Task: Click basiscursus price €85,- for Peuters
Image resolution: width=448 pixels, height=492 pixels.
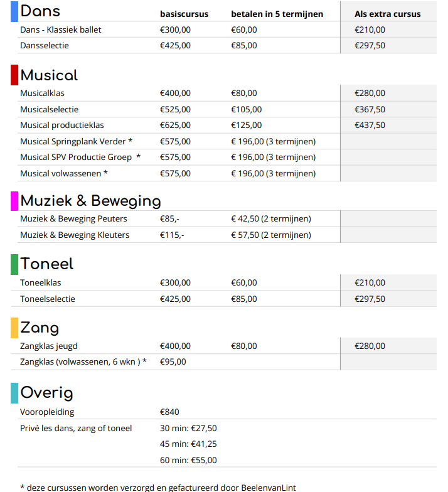Action: click(170, 219)
